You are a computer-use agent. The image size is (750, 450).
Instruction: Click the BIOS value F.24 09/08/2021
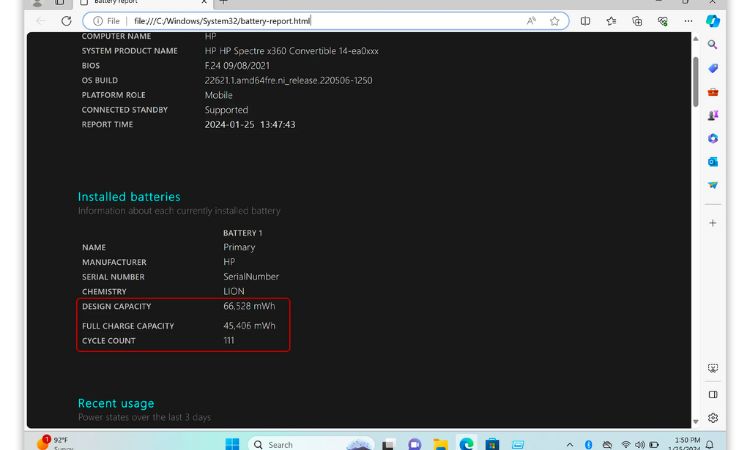[237, 66]
